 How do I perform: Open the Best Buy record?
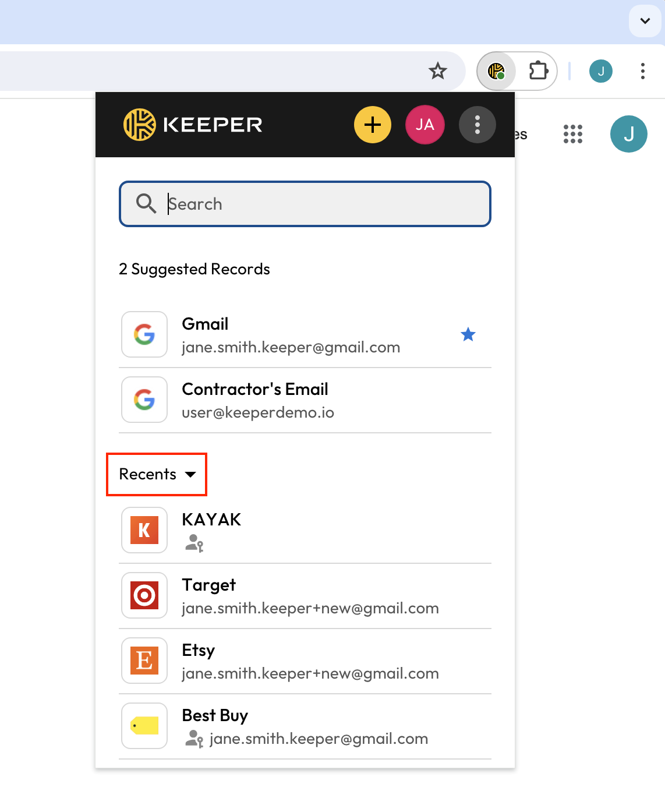click(305, 726)
